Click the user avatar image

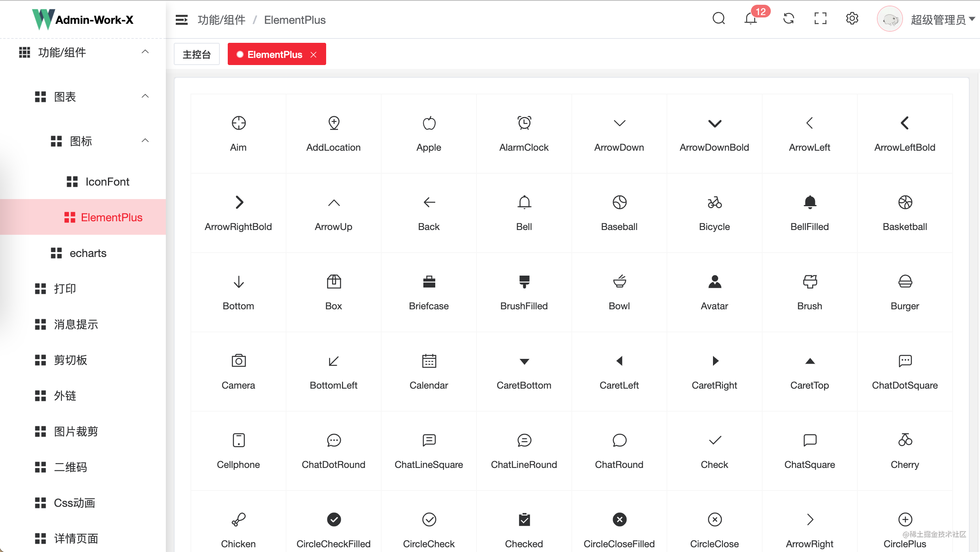890,19
